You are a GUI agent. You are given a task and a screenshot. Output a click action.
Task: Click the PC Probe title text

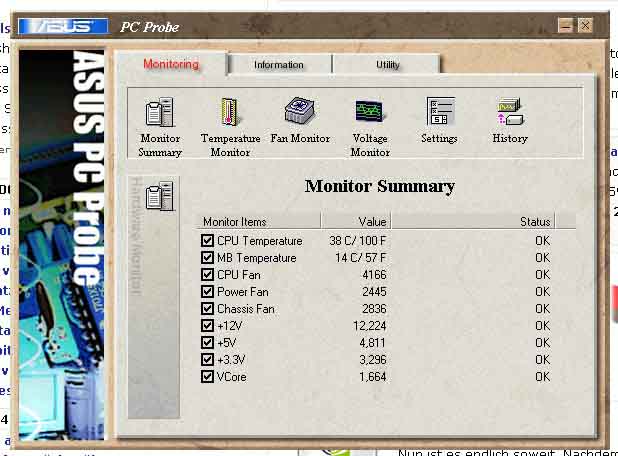149,27
